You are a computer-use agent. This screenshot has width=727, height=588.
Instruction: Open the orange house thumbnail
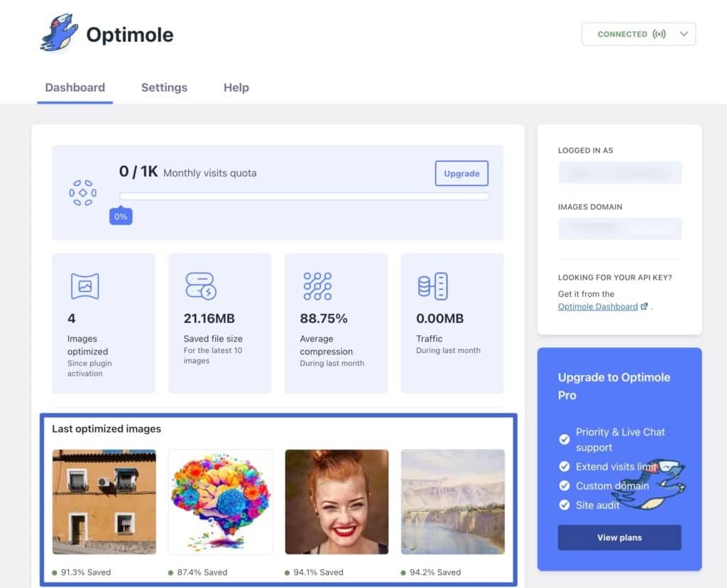tap(104, 502)
